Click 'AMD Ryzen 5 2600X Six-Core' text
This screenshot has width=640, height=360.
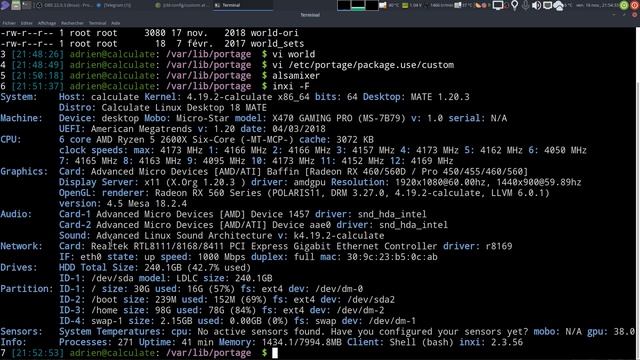click(168, 140)
